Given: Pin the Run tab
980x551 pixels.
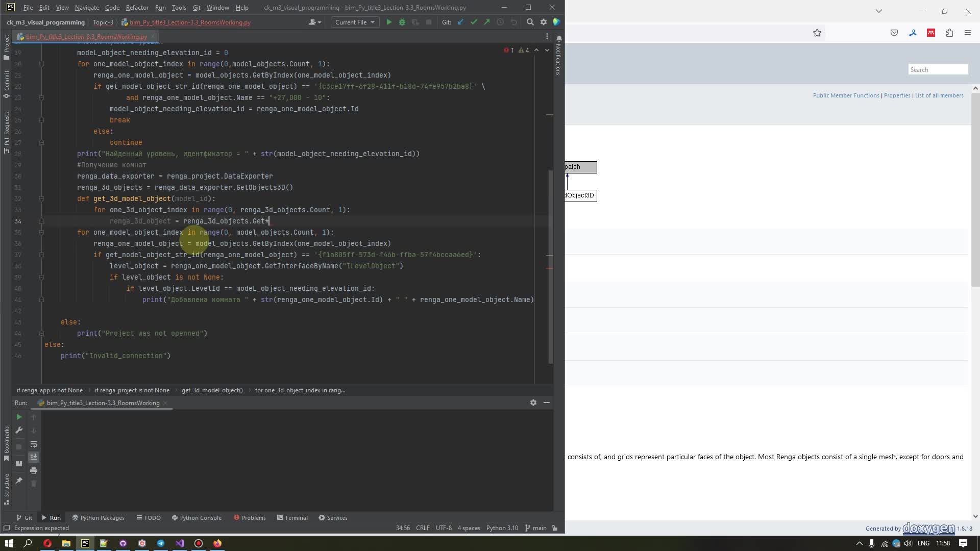Looking at the screenshot, I should click(x=19, y=481).
